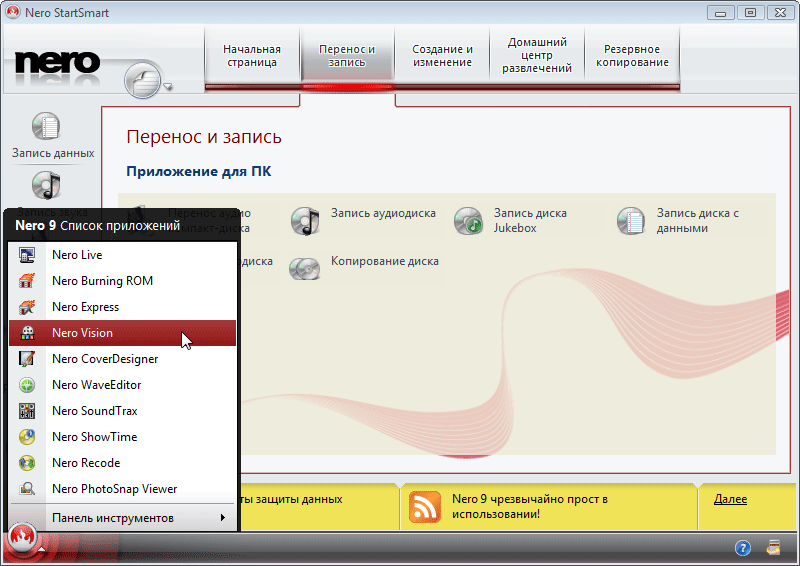Choose Nero Express in application list
Viewport: 800px width, 566px height.
[x=122, y=307]
